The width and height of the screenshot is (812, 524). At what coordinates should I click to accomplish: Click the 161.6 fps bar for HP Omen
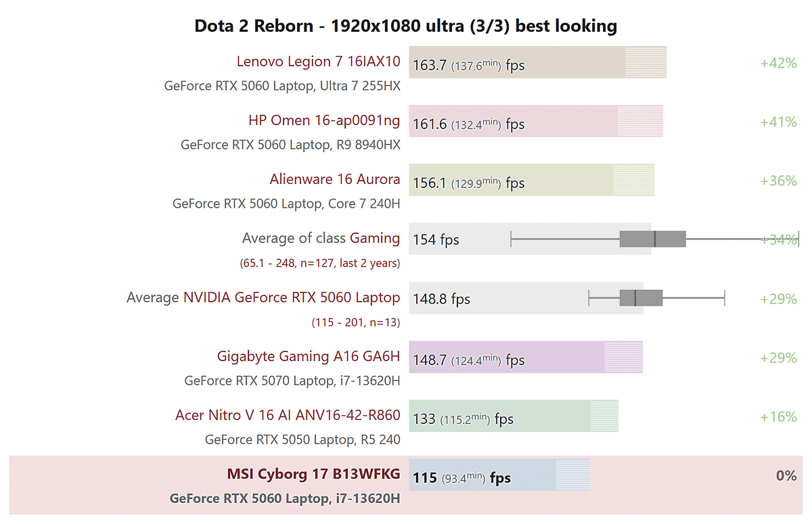point(536,121)
